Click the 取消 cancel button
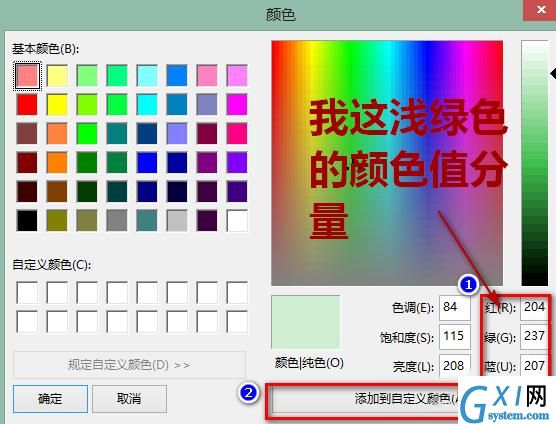The width and height of the screenshot is (556, 424). coord(129,399)
